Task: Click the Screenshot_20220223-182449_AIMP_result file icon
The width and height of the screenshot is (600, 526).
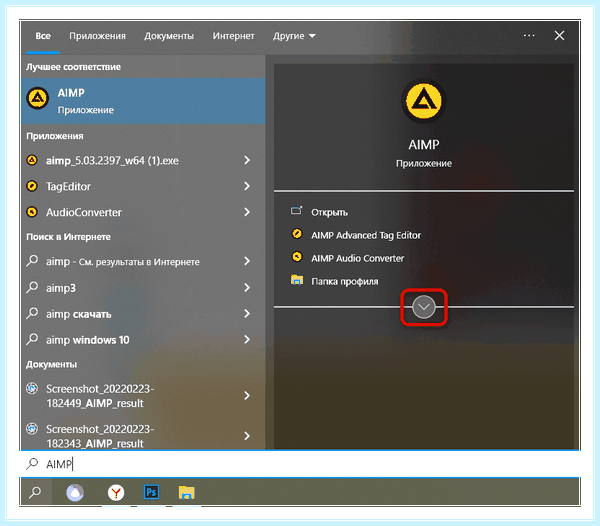Action: [32, 389]
